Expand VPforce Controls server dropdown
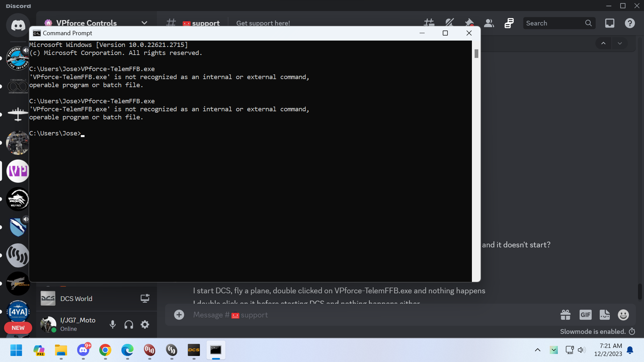The height and width of the screenshot is (362, 644). 144,23
